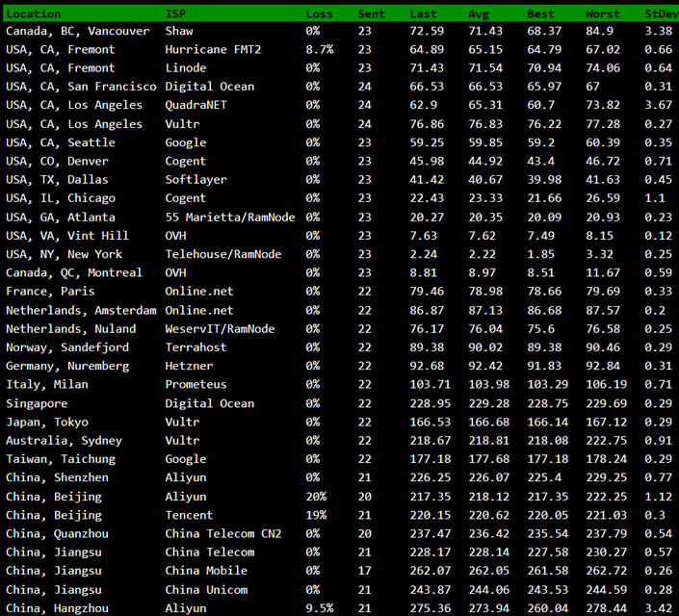Select the Canada, BC, Vancouver location
Viewport: 679px width, 616px height.
tap(77, 31)
